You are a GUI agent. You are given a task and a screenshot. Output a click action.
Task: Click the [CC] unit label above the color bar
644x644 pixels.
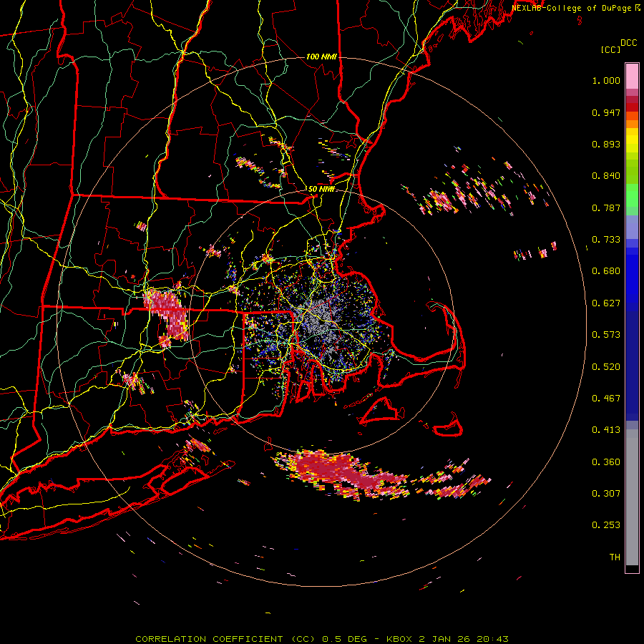point(611,49)
